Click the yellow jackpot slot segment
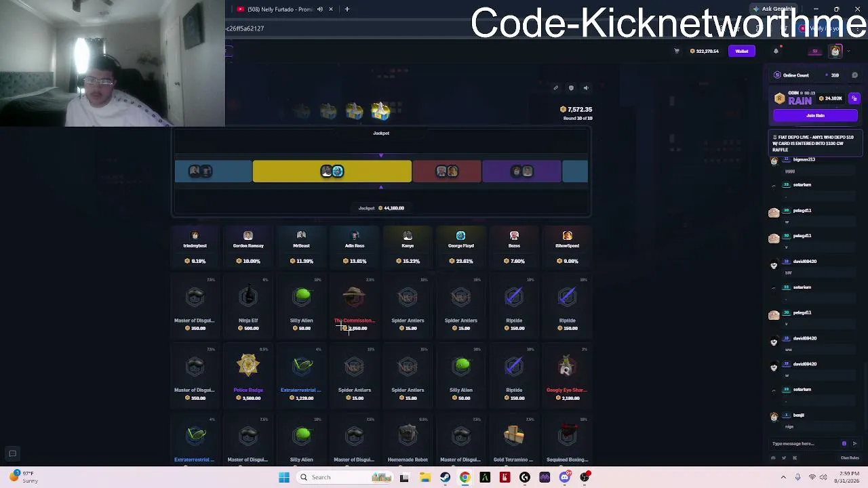This screenshot has width=868, height=488. click(x=332, y=171)
